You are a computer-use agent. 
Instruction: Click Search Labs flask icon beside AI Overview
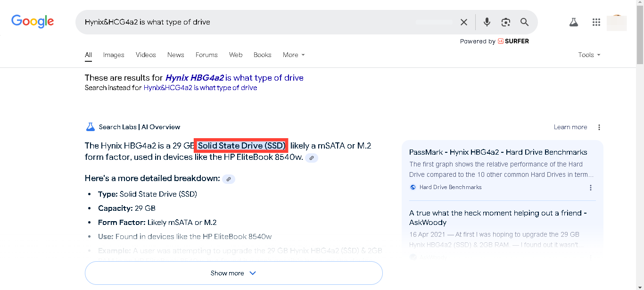click(x=90, y=127)
